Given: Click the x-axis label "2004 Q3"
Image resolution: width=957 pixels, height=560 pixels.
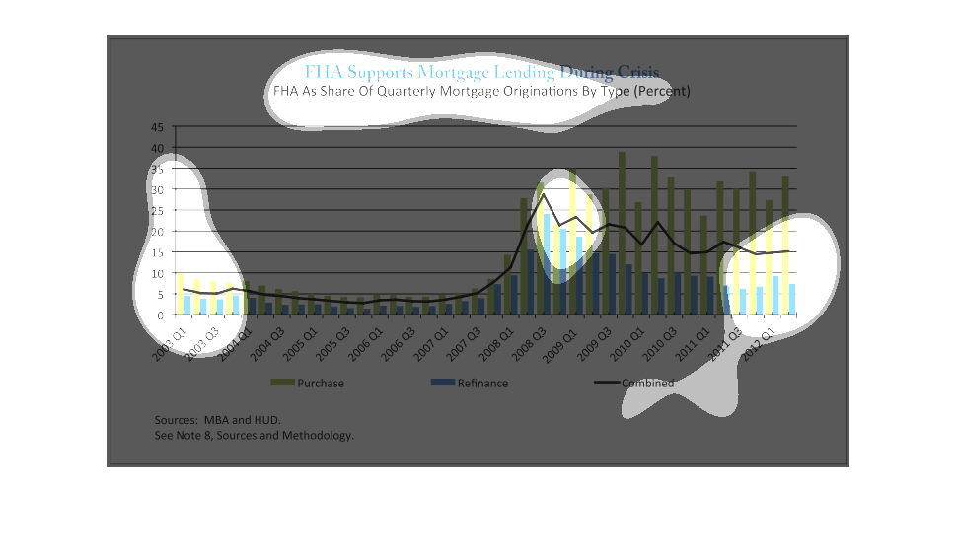Looking at the screenshot, I should click(x=267, y=345).
